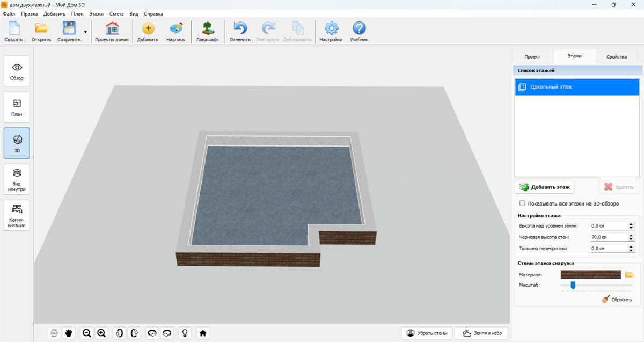Enable Показывать все этажи на 3D-обзоре
This screenshot has height=342, width=644.
(x=522, y=203)
